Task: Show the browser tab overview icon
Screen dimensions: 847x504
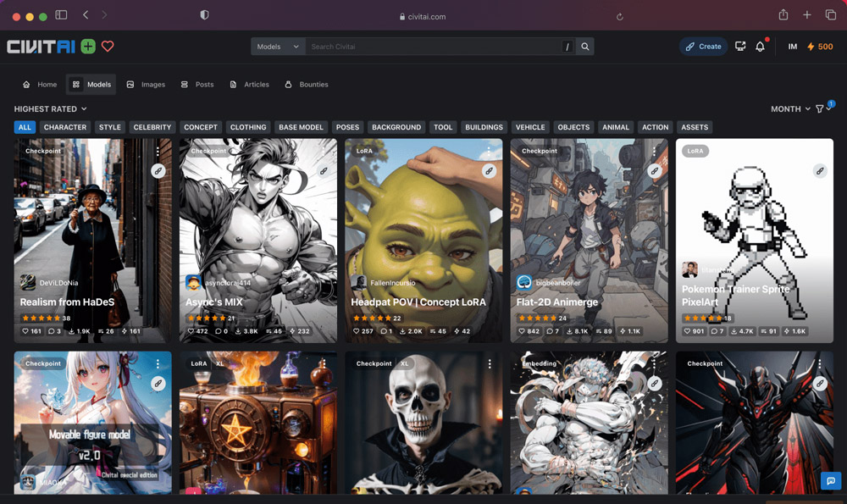Action: coord(831,15)
